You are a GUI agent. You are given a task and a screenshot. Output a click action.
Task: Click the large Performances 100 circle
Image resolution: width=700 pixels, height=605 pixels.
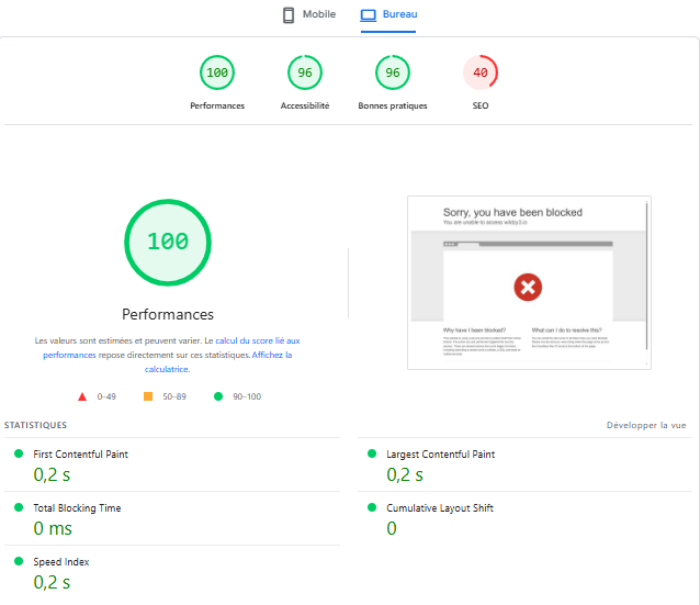pyautogui.click(x=167, y=241)
